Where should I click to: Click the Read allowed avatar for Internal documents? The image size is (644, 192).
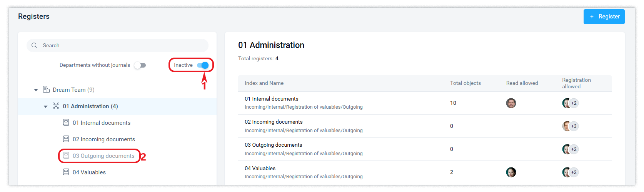point(511,103)
